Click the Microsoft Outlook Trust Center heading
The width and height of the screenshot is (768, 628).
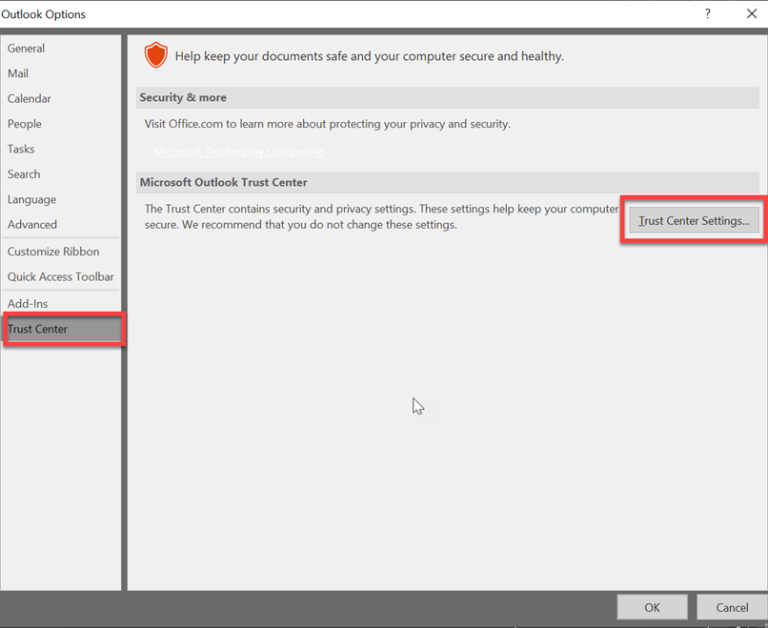tap(223, 182)
